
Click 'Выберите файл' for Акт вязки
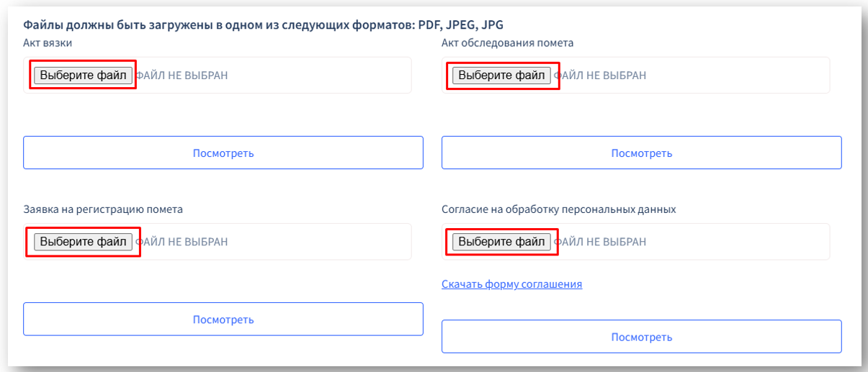pos(83,75)
